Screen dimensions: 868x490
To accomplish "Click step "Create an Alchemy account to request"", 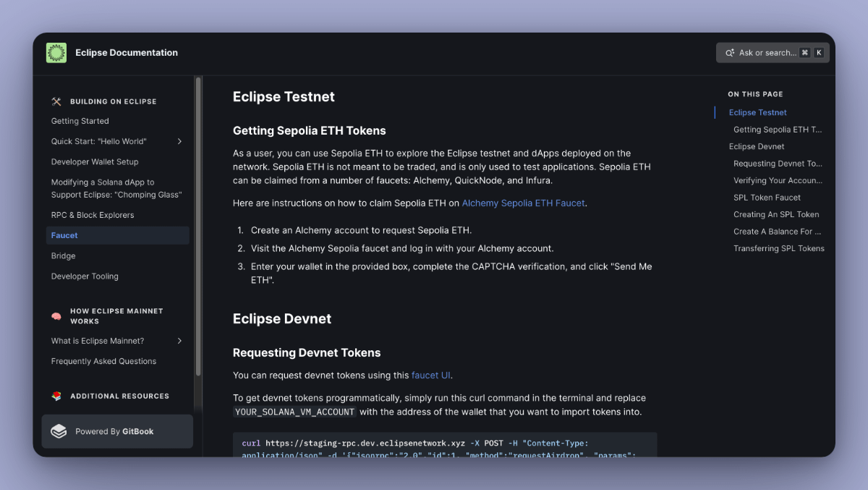I will point(361,230).
